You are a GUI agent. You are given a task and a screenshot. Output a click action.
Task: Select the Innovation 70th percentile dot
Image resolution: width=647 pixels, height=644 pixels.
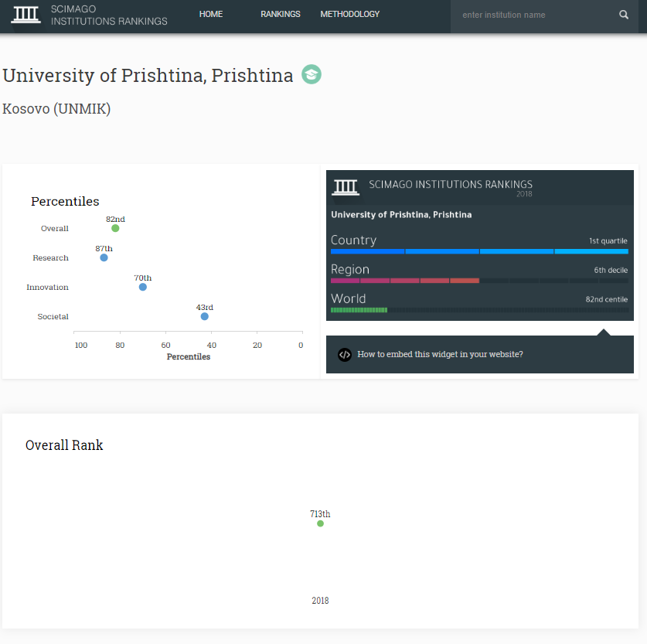click(x=143, y=287)
